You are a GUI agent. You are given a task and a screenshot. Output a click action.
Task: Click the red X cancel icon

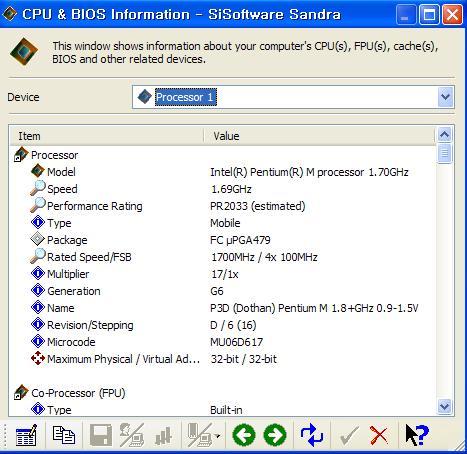tap(379, 435)
